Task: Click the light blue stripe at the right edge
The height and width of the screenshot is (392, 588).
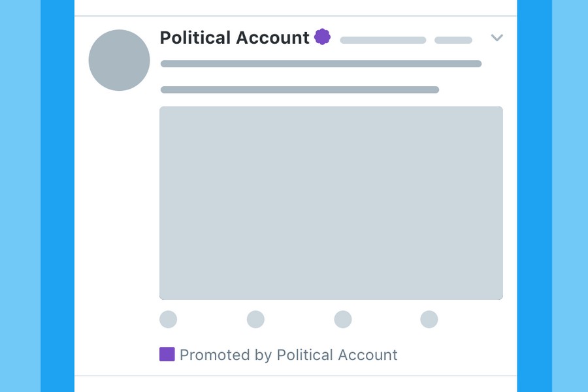Action: click(570, 196)
